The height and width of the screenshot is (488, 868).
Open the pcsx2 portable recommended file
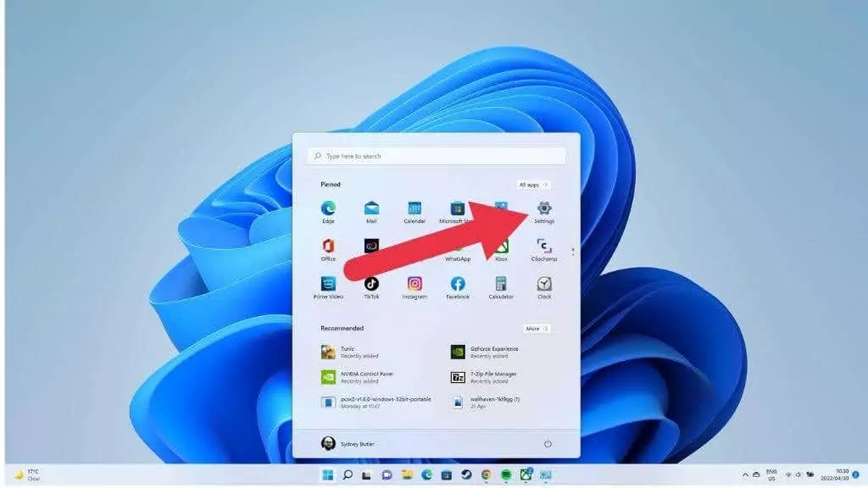pos(376,402)
